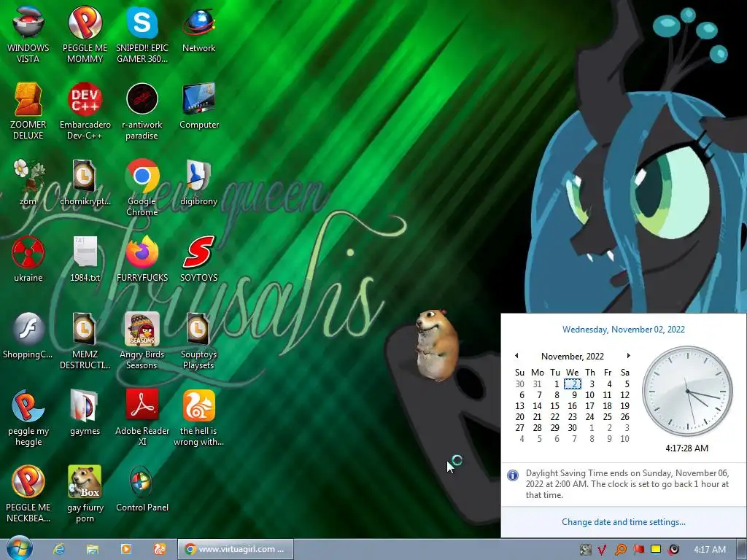Select November 15 in calendar
Image resolution: width=747 pixels, height=560 pixels.
click(555, 405)
